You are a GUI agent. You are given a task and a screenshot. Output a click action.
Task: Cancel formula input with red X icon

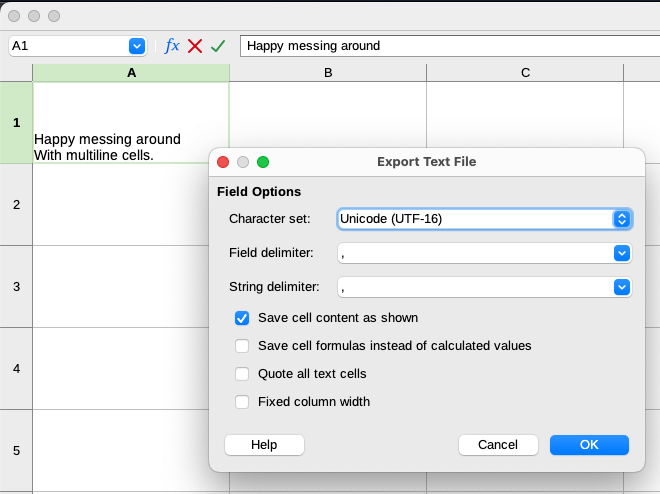(195, 46)
